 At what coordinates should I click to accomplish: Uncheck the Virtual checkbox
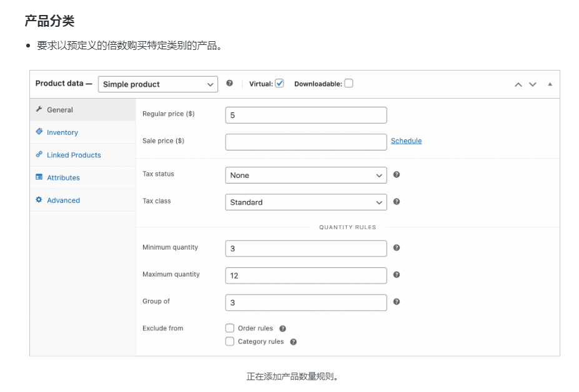pyautogui.click(x=279, y=83)
